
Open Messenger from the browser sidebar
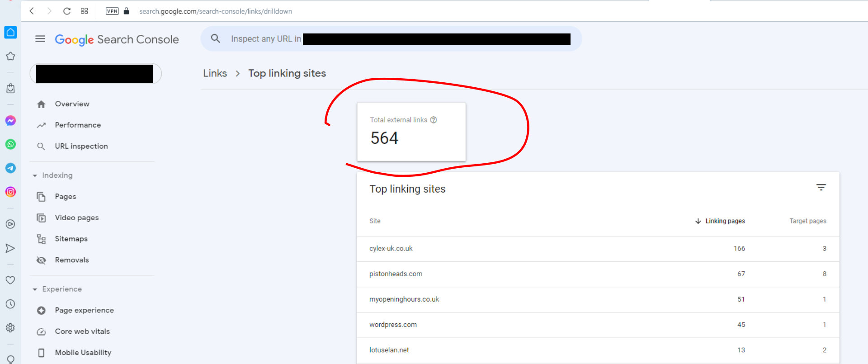[10, 121]
